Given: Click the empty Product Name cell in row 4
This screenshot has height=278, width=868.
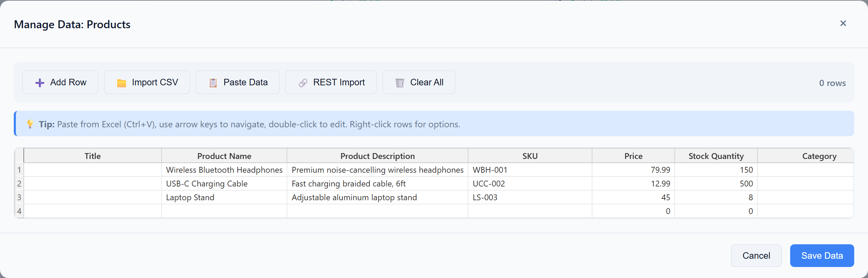Looking at the screenshot, I should [x=224, y=211].
